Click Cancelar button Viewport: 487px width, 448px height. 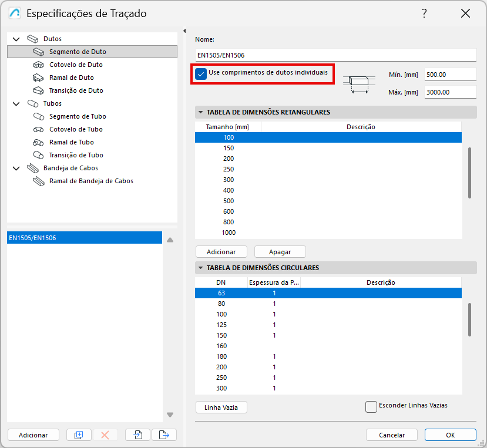(392, 435)
